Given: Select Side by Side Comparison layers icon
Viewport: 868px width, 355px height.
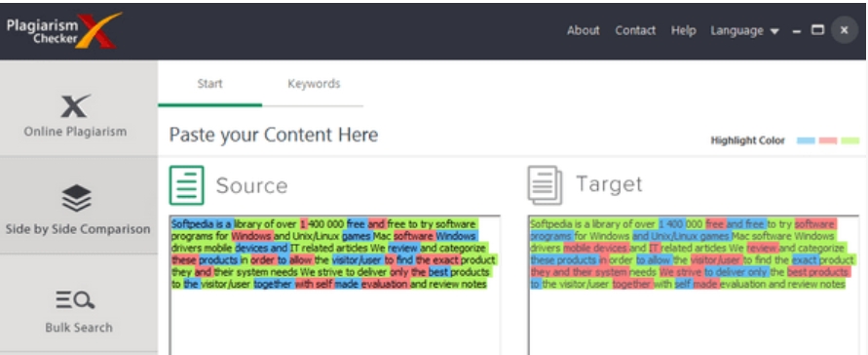Looking at the screenshot, I should pos(76,198).
